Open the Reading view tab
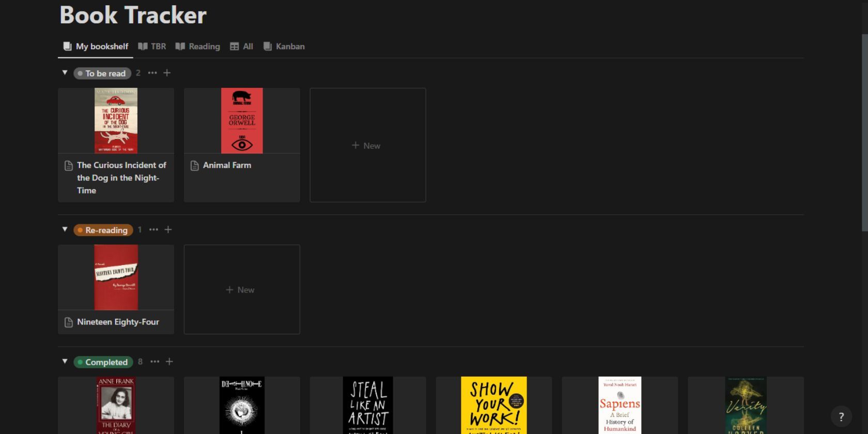Viewport: 868px width, 434px height. coord(197,47)
